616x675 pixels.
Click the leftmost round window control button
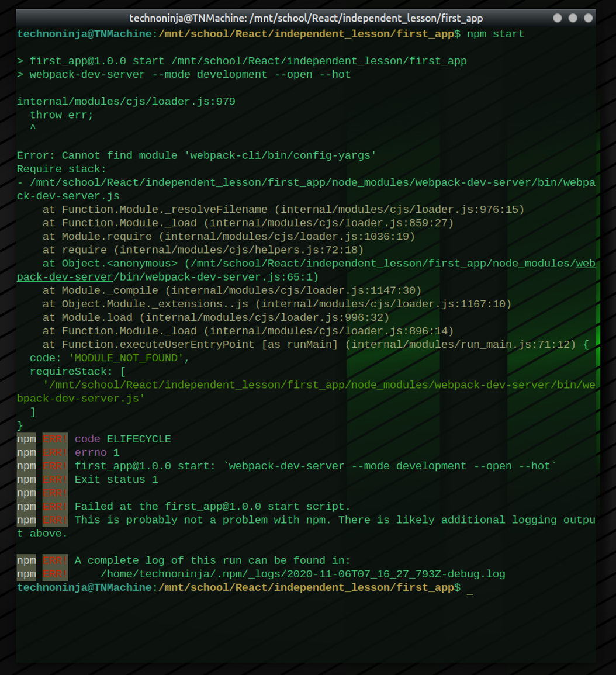tap(558, 18)
